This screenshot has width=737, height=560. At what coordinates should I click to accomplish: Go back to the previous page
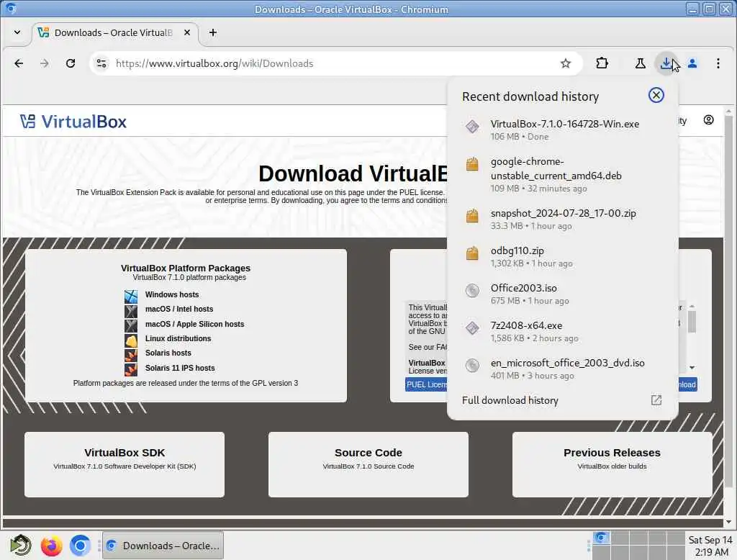pyautogui.click(x=19, y=63)
